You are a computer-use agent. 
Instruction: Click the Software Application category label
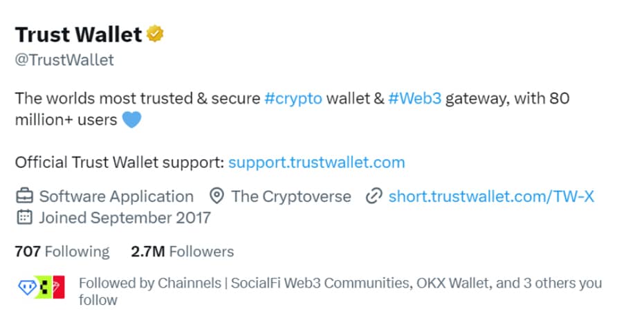116,196
